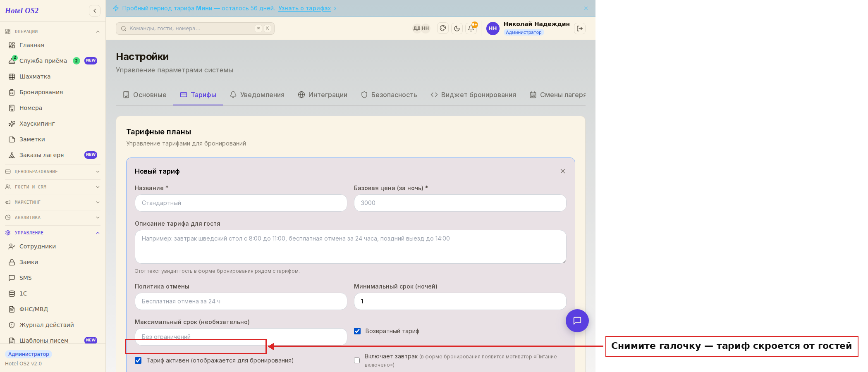Open the Главная sidebar item

tap(53, 45)
